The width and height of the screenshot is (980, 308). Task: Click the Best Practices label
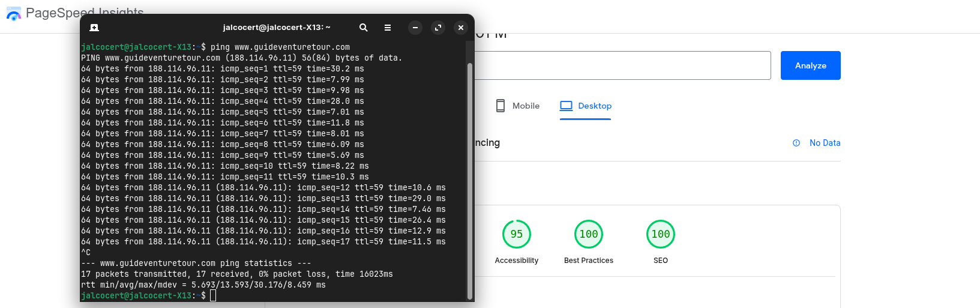tap(589, 261)
